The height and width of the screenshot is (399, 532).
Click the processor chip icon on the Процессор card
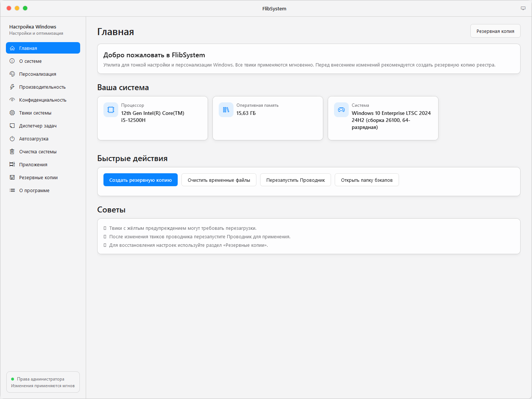pos(111,110)
